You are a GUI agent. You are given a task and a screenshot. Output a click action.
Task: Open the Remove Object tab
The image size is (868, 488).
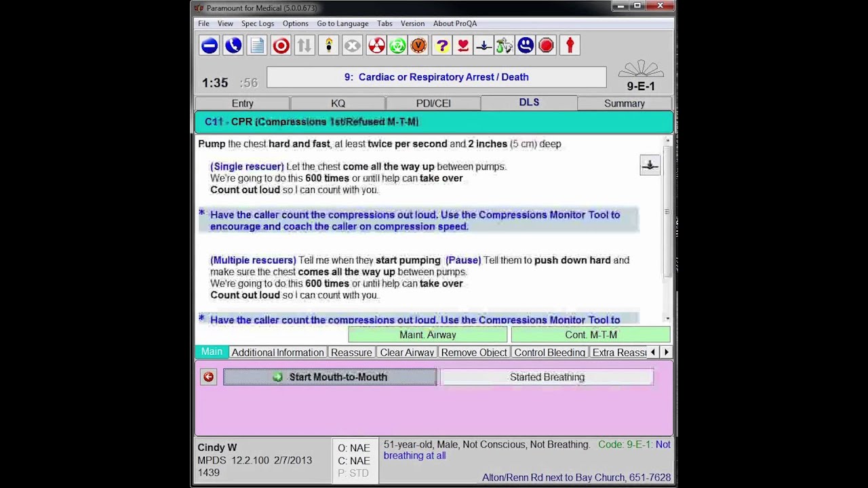(x=474, y=352)
